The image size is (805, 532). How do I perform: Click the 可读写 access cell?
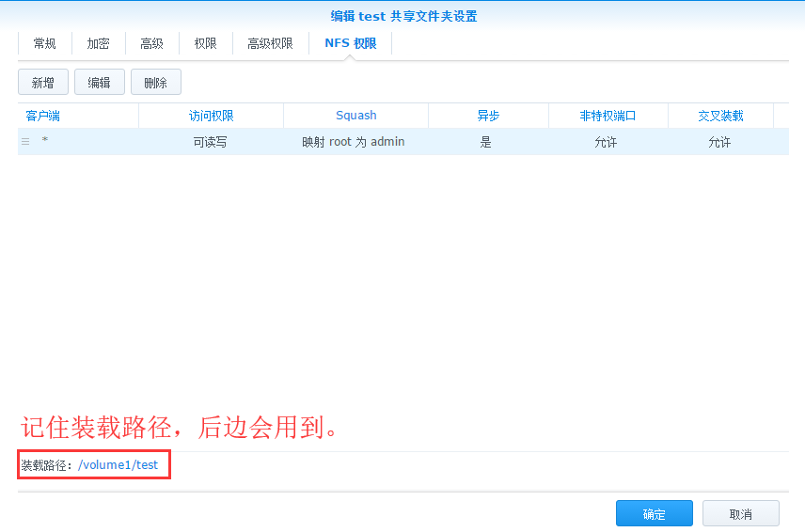[210, 142]
